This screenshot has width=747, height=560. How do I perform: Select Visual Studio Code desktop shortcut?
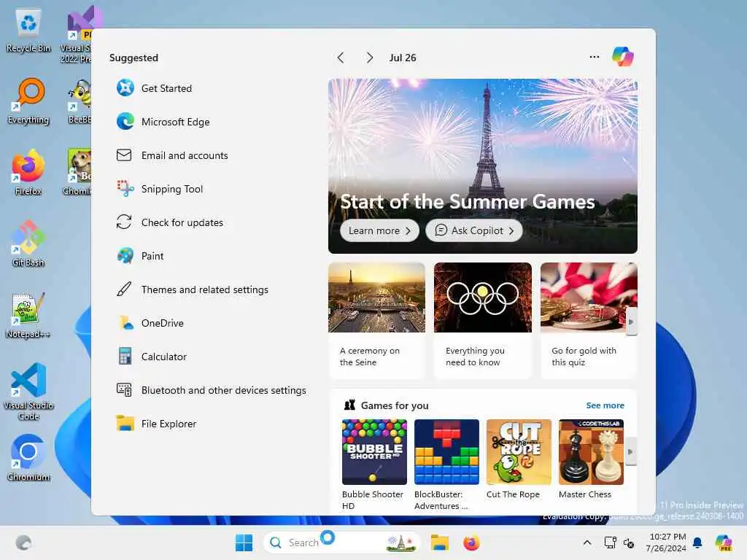pyautogui.click(x=28, y=392)
